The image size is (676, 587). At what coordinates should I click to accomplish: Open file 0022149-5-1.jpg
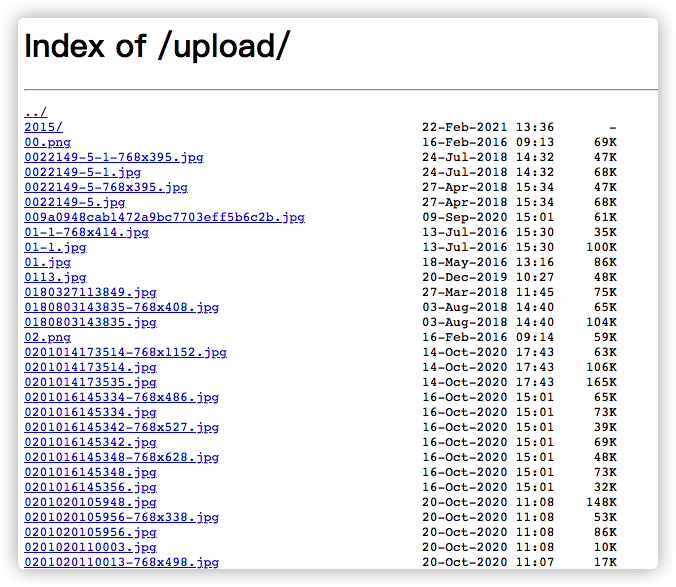pos(82,172)
